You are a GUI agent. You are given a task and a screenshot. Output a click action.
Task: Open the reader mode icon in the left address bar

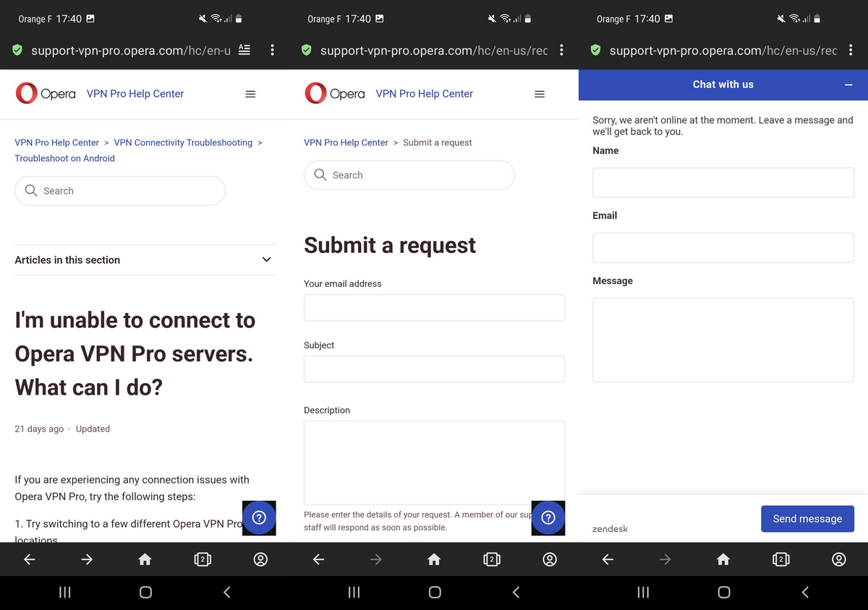[x=244, y=50]
